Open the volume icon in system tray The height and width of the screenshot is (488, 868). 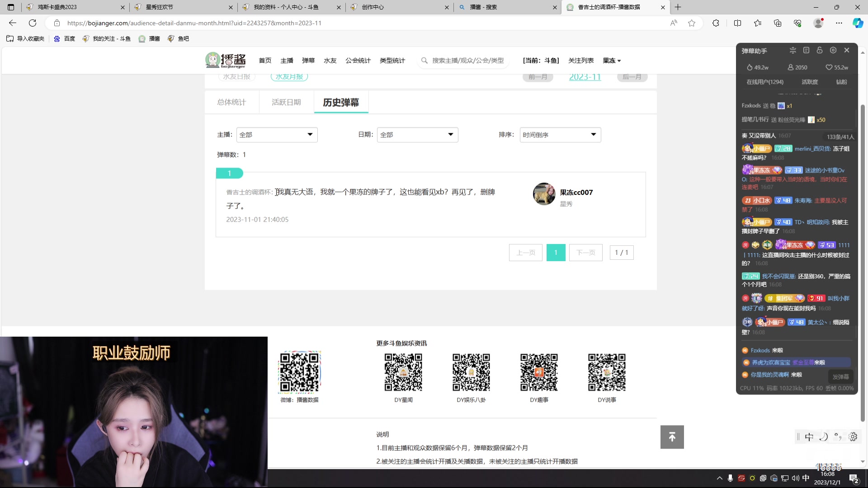click(795, 478)
